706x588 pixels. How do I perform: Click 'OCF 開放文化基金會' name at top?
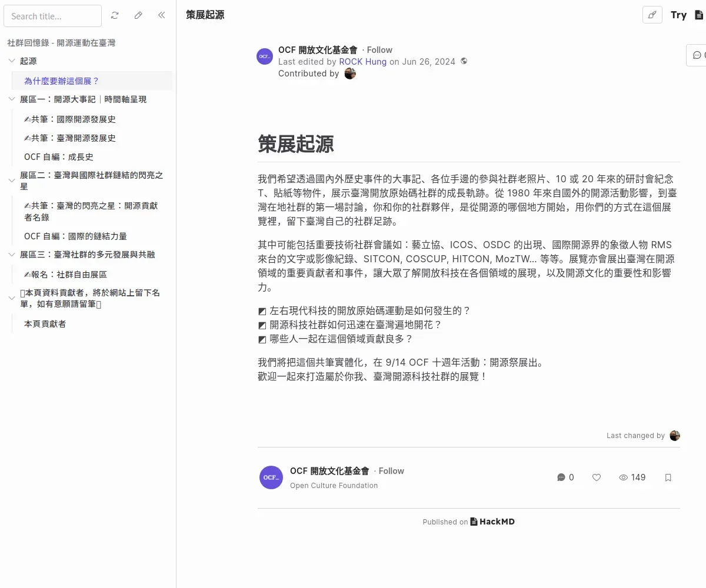click(x=318, y=50)
